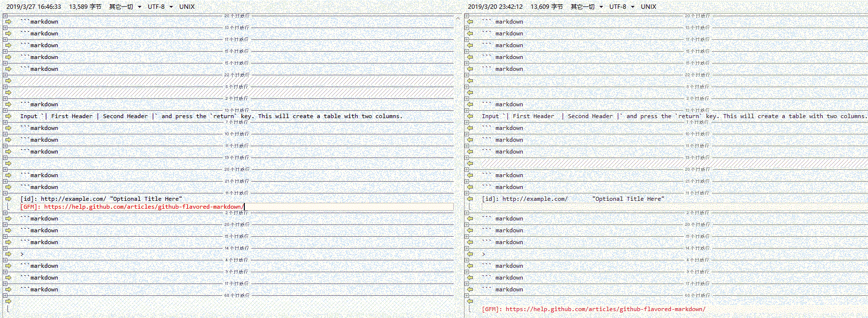
Task: Open the right pane UTF-8 encoding dropdown
Action: pos(622,6)
